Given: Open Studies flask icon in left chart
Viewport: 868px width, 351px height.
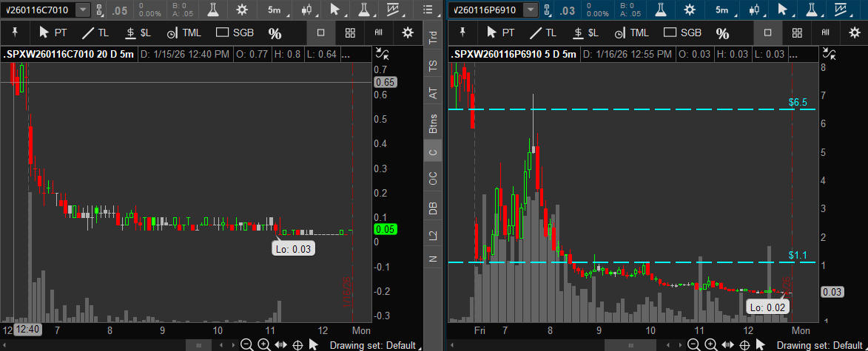Looking at the screenshot, I should pyautogui.click(x=213, y=10).
